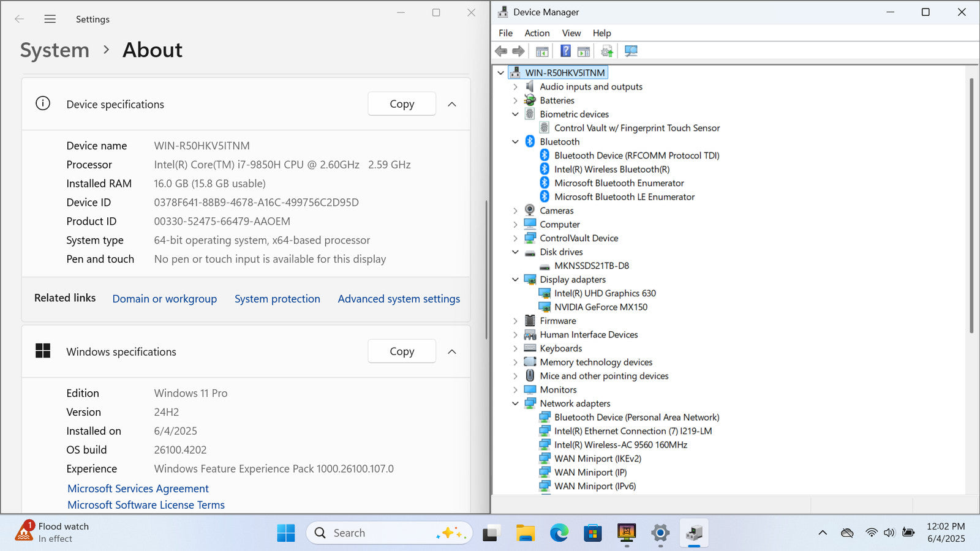Screen dimensions: 980x551
Task: Click the taskbar Search box
Action: pos(390,533)
